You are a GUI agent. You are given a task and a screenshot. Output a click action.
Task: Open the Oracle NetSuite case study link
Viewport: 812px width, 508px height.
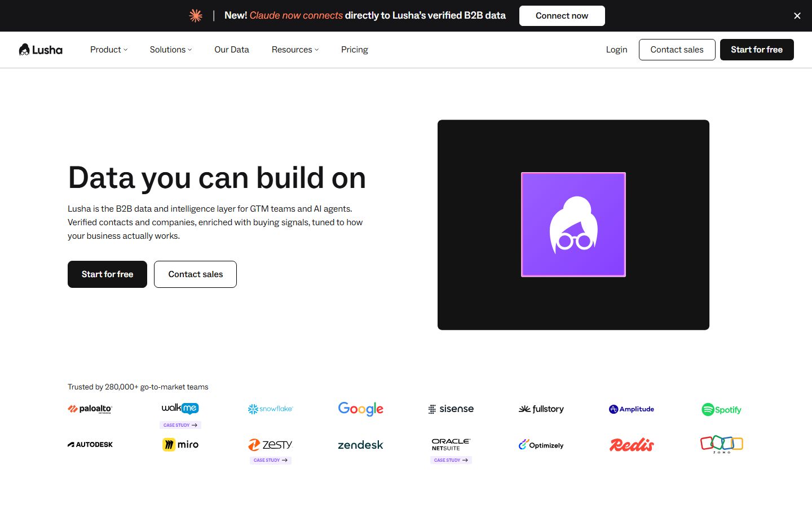coord(451,460)
